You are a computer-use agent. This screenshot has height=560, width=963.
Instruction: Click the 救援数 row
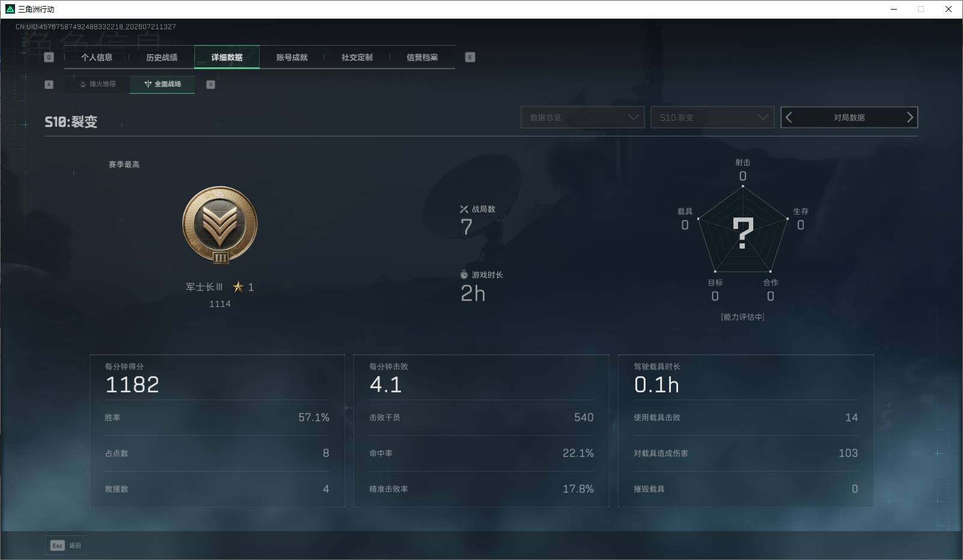[217, 489]
